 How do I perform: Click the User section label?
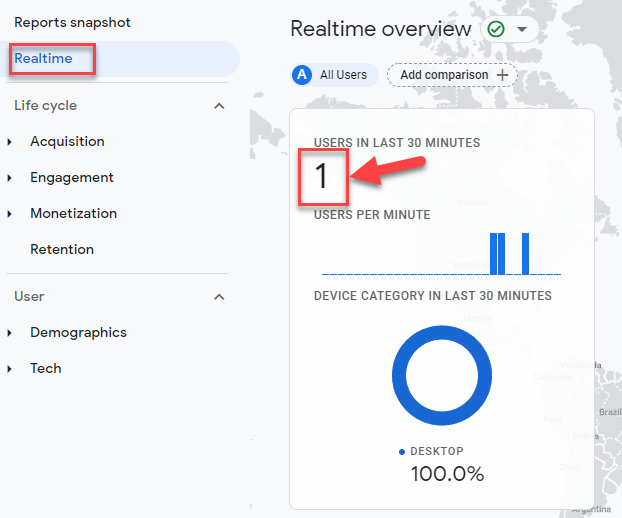coord(29,297)
